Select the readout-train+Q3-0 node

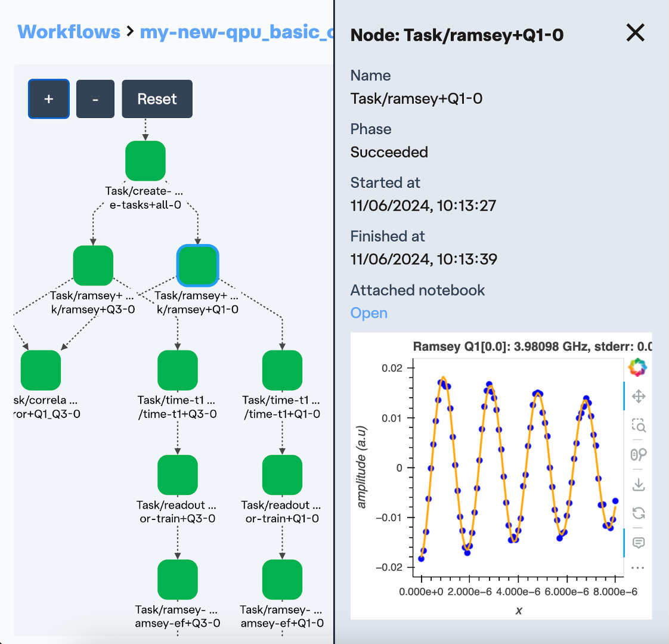[178, 475]
